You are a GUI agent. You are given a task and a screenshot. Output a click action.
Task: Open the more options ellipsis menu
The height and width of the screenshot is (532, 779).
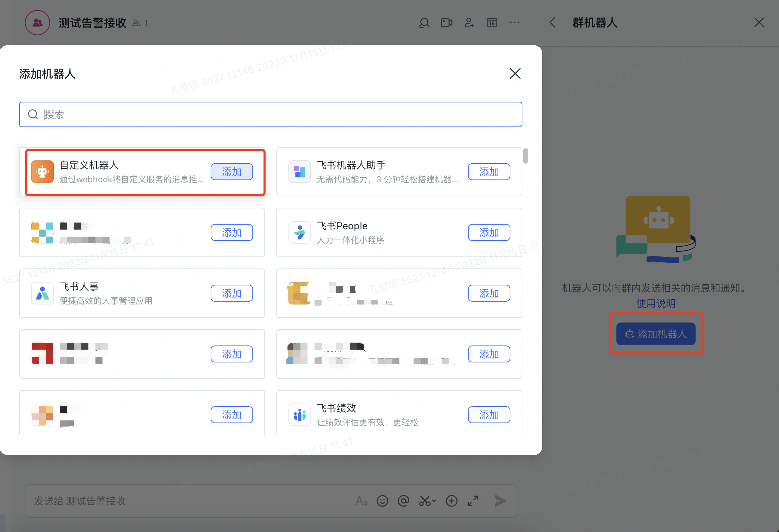514,23
